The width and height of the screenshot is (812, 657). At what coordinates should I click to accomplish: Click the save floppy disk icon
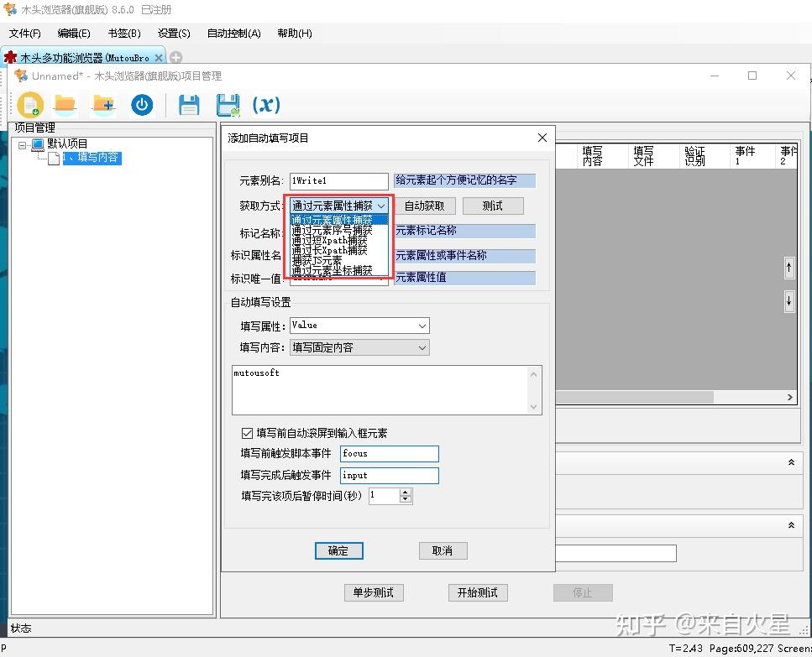pos(189,105)
